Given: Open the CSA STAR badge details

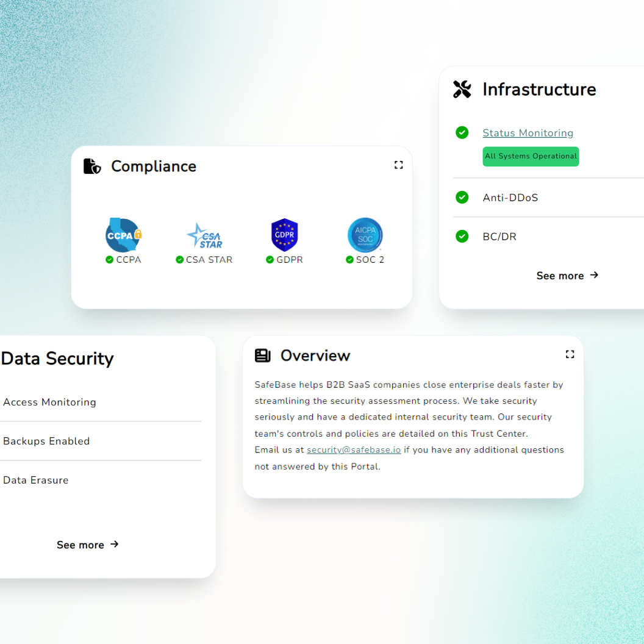Looking at the screenshot, I should [x=204, y=235].
